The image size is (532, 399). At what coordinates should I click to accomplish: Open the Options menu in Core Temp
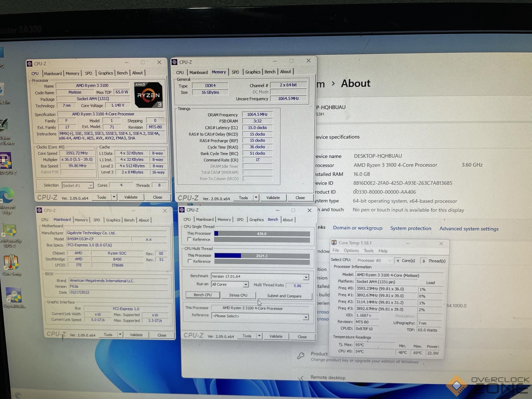(351, 251)
